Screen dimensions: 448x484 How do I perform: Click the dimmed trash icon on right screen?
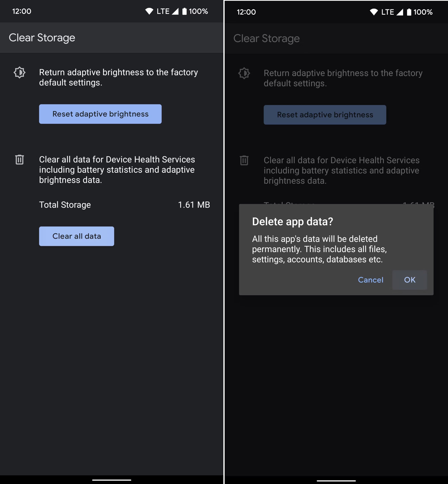[x=244, y=160]
